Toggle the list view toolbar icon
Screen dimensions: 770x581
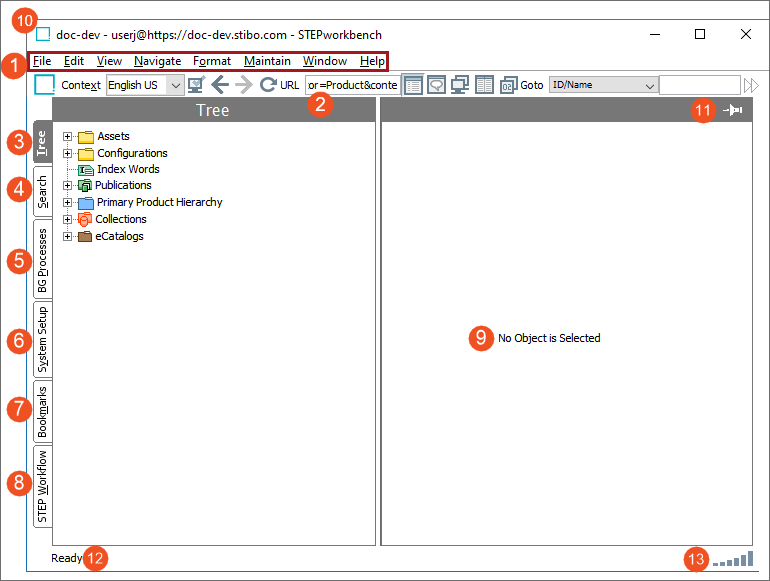tap(413, 85)
